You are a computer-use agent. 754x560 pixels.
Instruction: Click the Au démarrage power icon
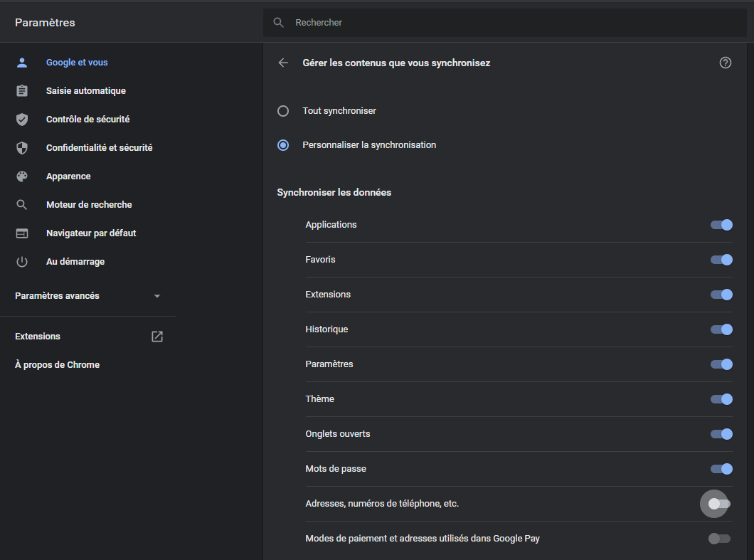click(x=22, y=262)
